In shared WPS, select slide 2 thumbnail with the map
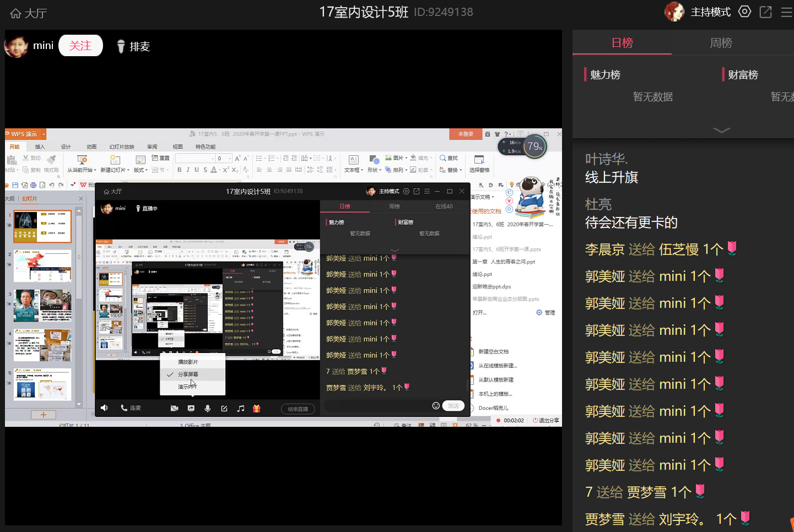Image resolution: width=794 pixels, height=532 pixels. 42,266
